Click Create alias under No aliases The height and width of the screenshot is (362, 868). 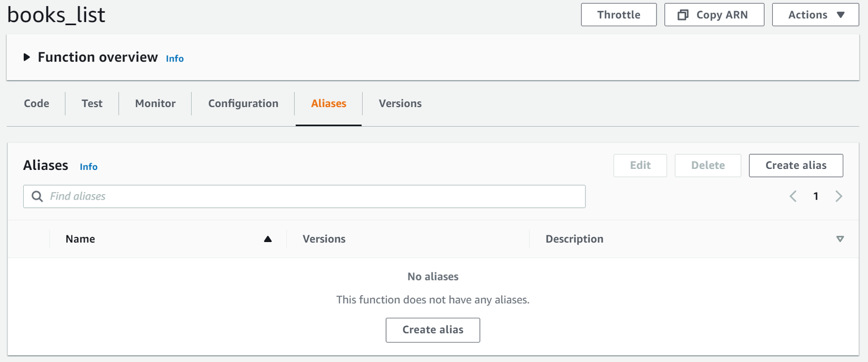(432, 330)
